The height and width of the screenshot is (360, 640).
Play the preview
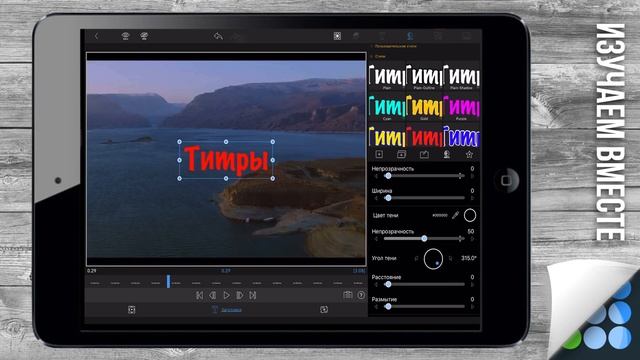[x=227, y=295]
